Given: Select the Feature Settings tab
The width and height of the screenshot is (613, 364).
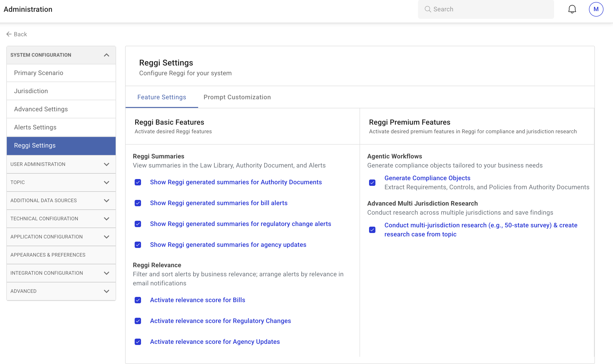Looking at the screenshot, I should 162,97.
